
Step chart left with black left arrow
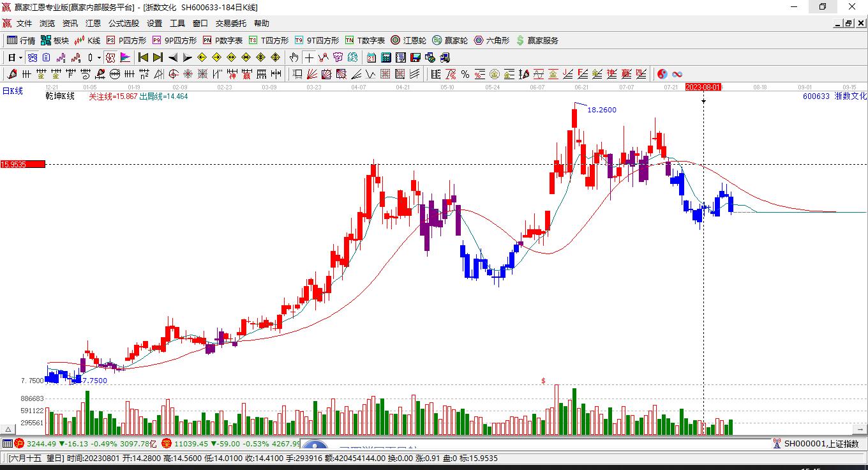click(x=173, y=57)
